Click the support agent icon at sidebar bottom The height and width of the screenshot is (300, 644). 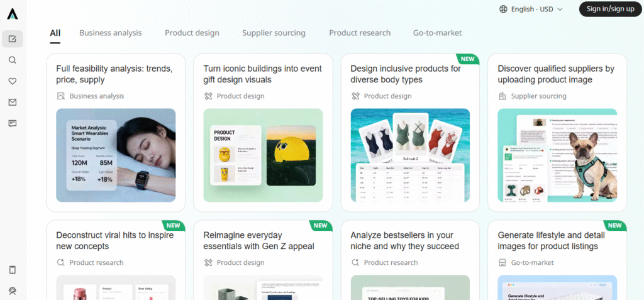point(13,291)
